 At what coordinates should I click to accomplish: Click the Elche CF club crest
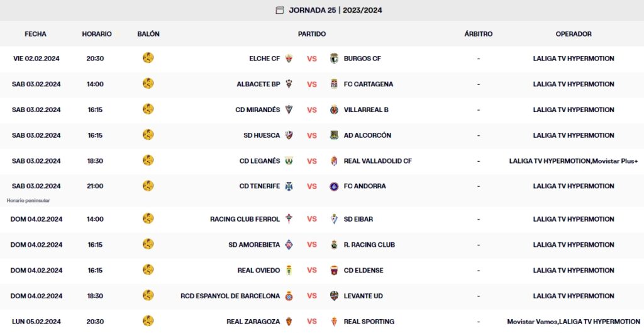pos(289,59)
